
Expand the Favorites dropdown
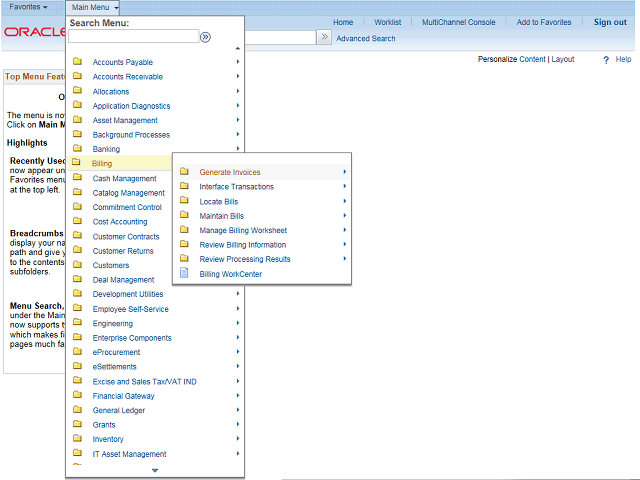[x=28, y=7]
